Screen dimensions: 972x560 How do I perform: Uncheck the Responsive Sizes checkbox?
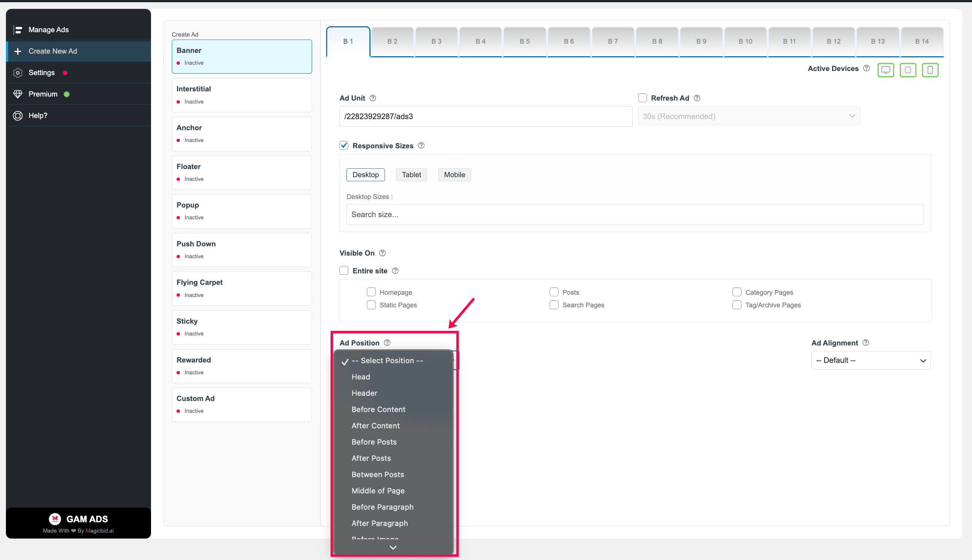point(343,145)
